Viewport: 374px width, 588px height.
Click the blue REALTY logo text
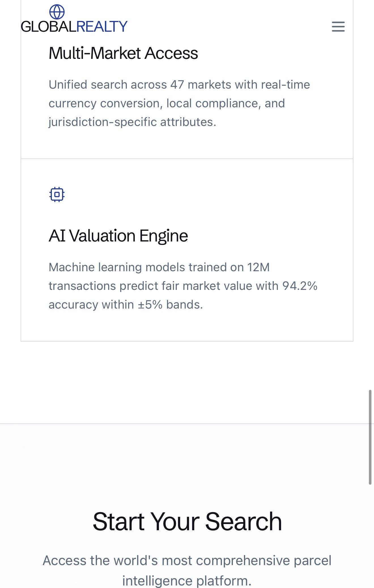(x=102, y=27)
